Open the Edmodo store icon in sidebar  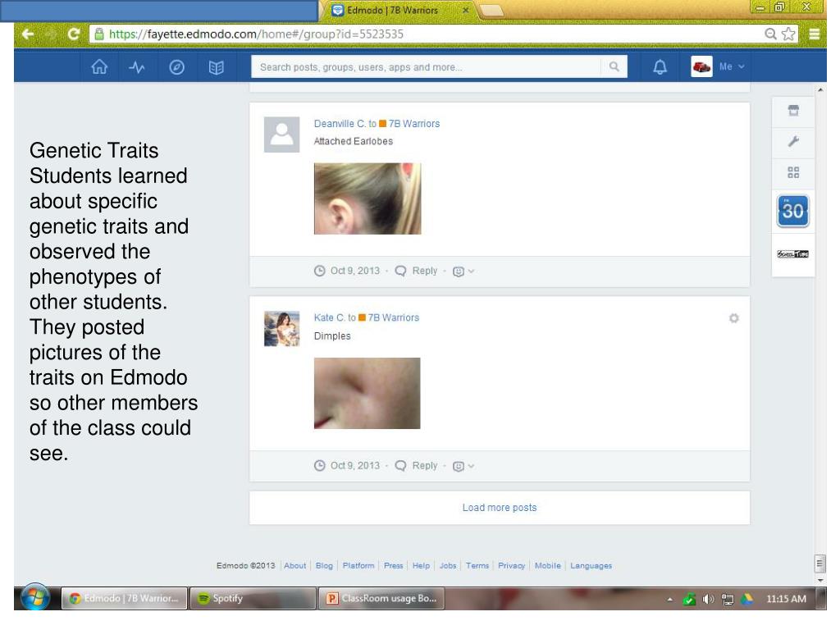[x=793, y=111]
